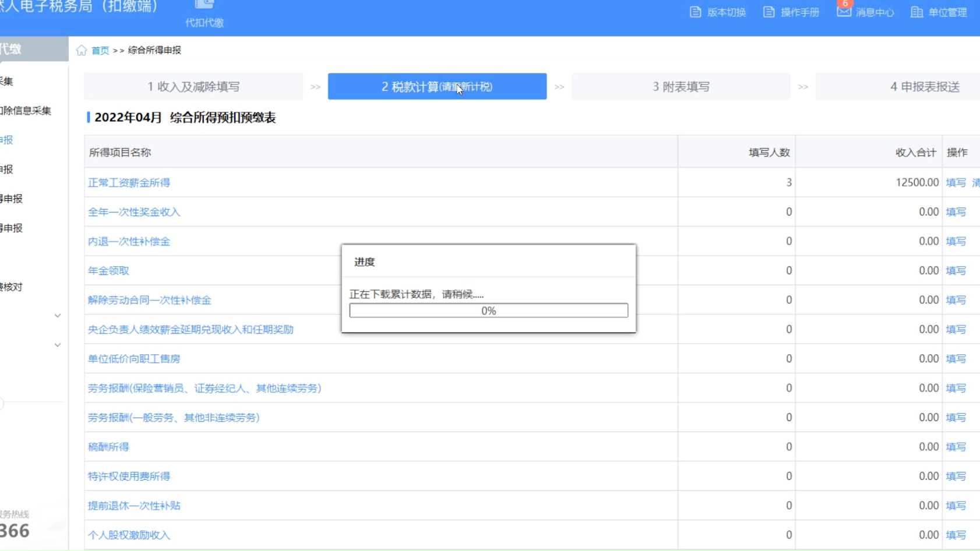Image resolution: width=980 pixels, height=551 pixels.
Task: Switch to step 4 申报表报送
Action: (898, 87)
